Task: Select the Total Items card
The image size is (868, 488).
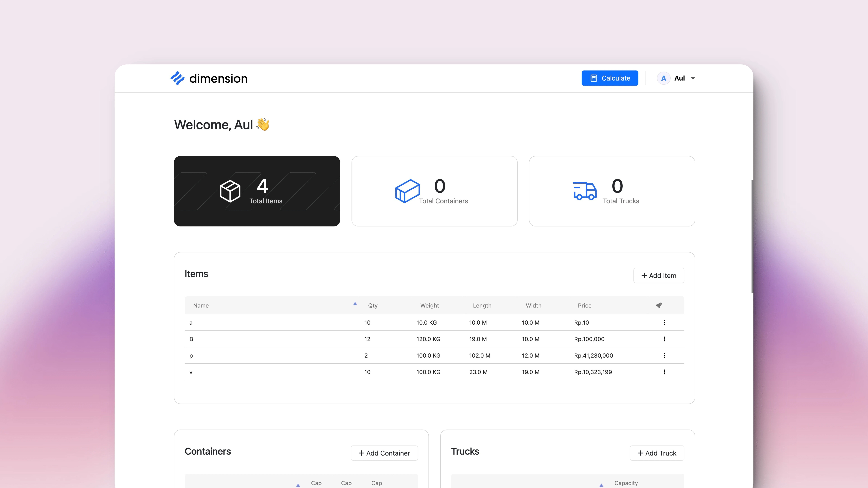Action: pos(257,191)
